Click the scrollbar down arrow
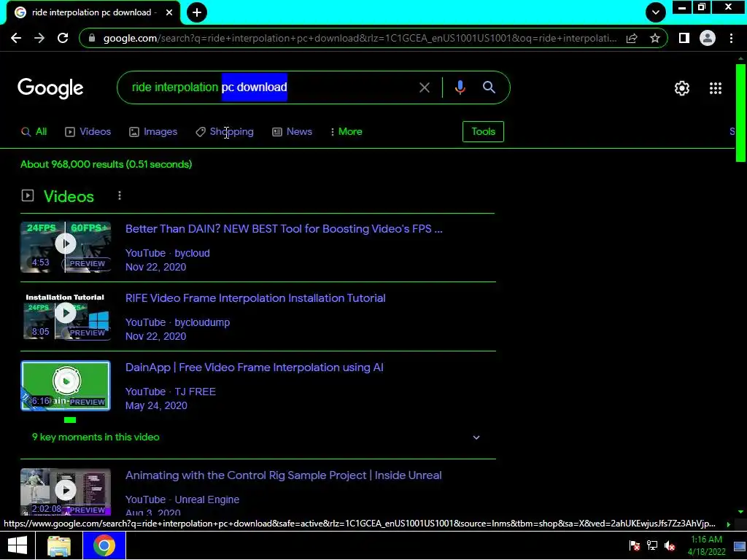 click(x=740, y=512)
